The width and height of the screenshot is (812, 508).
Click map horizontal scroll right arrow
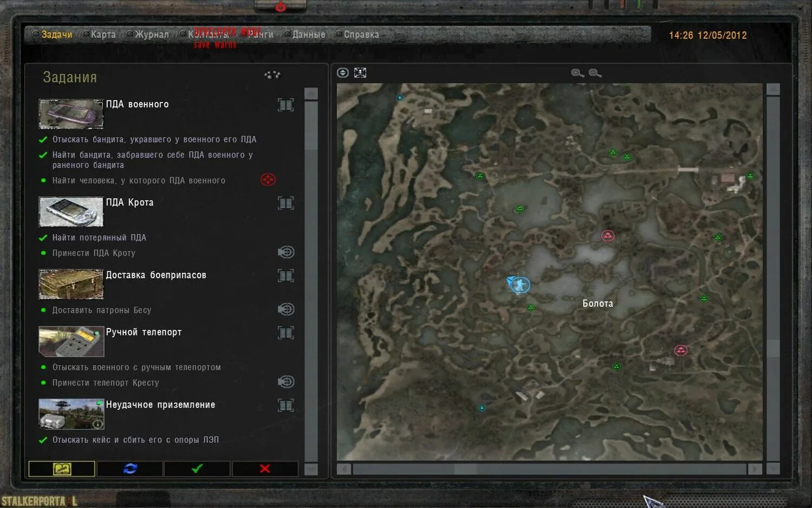pyautogui.click(x=755, y=469)
